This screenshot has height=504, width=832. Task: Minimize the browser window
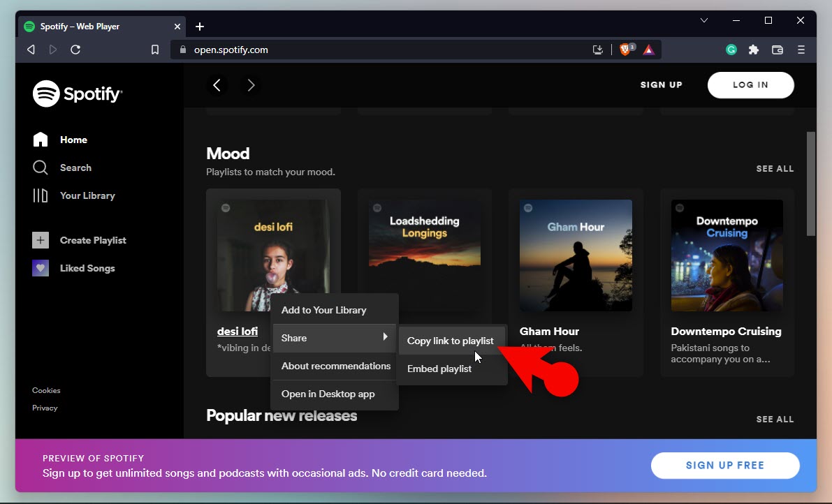pos(736,20)
